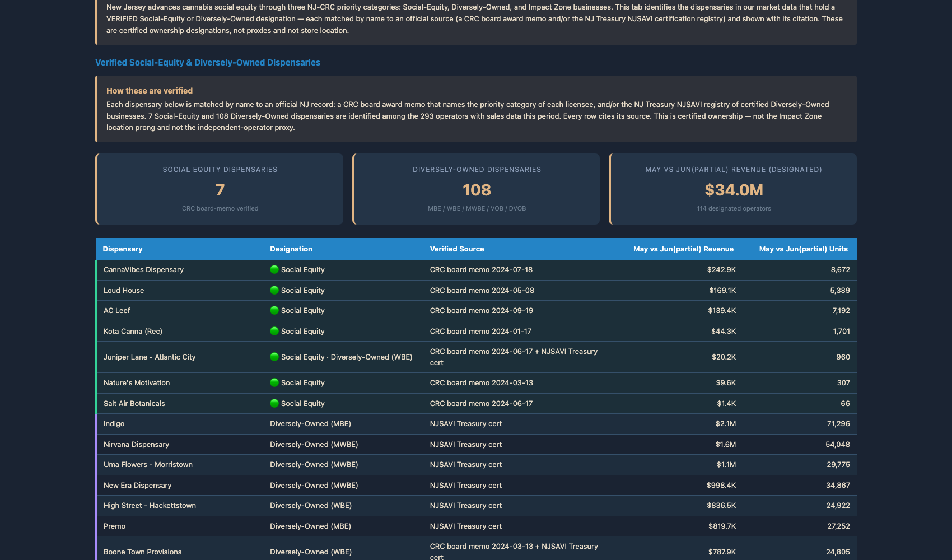952x560 pixels.
Task: Select High Street - Hackettstown row
Action: pyautogui.click(x=476, y=506)
